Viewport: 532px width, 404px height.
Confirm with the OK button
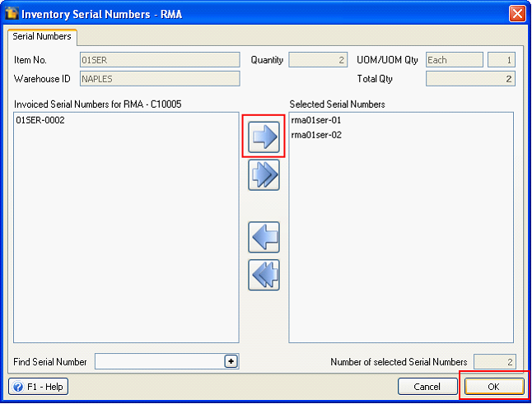[493, 387]
